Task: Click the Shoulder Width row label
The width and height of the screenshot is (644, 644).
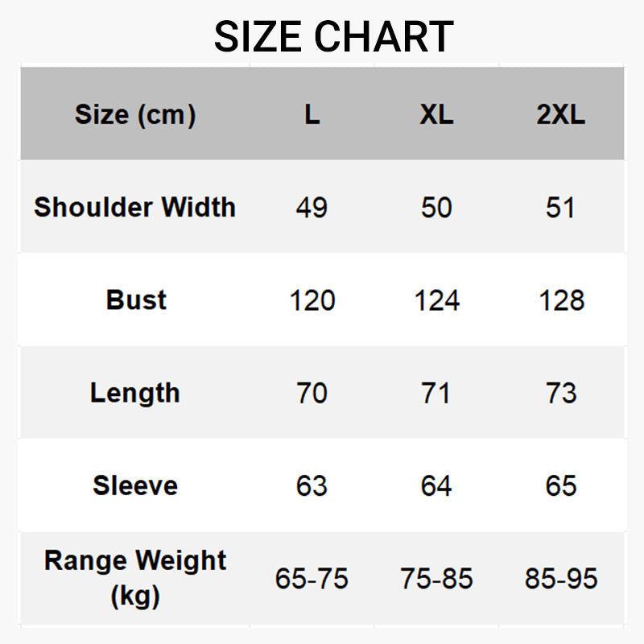Action: point(134,207)
